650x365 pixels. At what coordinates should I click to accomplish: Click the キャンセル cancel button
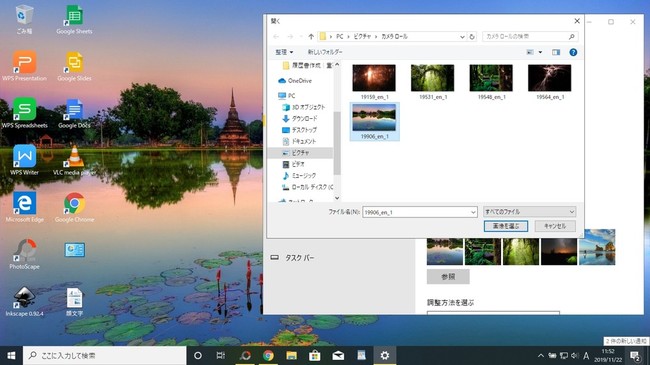[555, 226]
